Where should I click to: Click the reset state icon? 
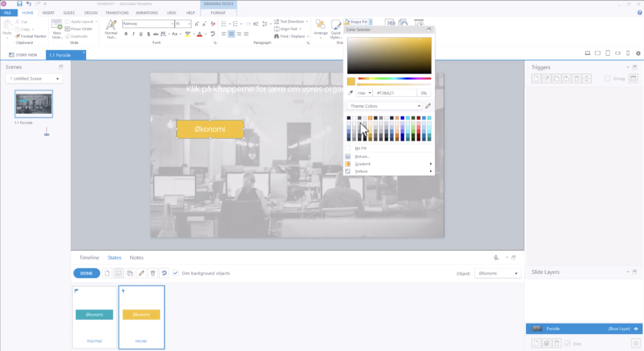click(164, 273)
